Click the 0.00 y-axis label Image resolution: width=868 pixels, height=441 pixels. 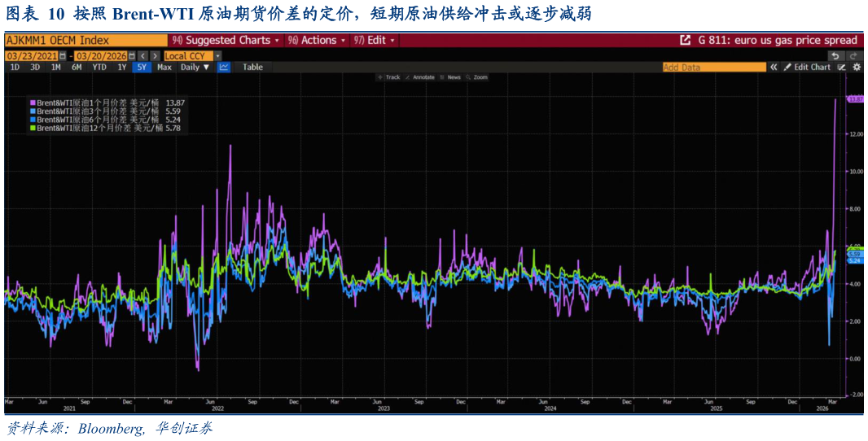point(856,358)
